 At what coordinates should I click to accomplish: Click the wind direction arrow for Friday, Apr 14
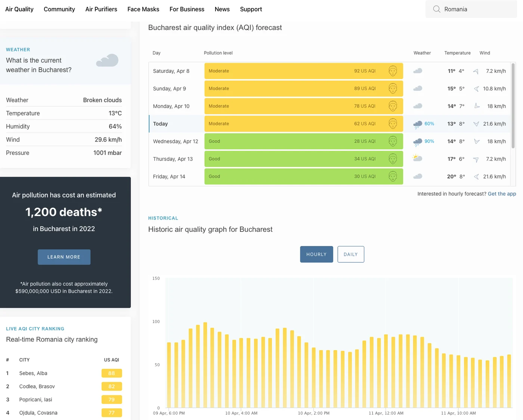pos(476,177)
